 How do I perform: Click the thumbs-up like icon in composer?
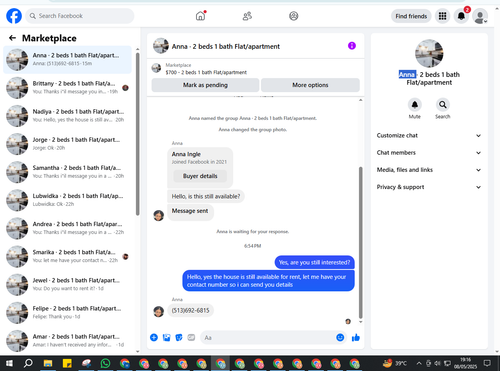click(x=356, y=338)
